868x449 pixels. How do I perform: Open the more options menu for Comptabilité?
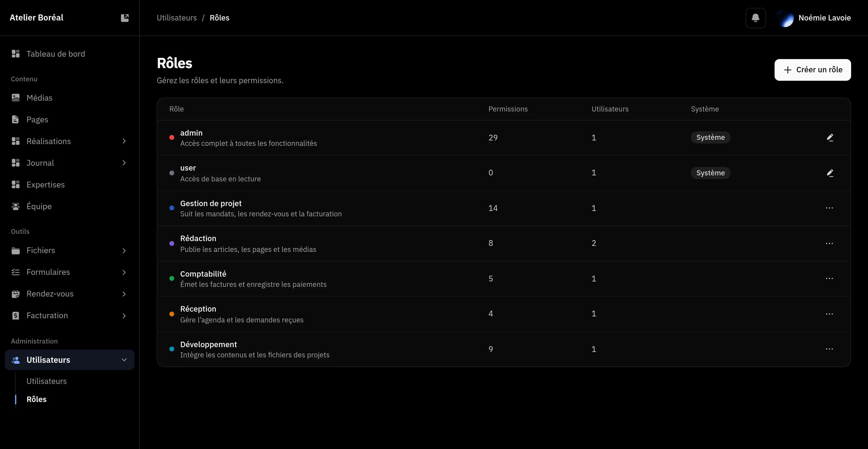point(829,278)
